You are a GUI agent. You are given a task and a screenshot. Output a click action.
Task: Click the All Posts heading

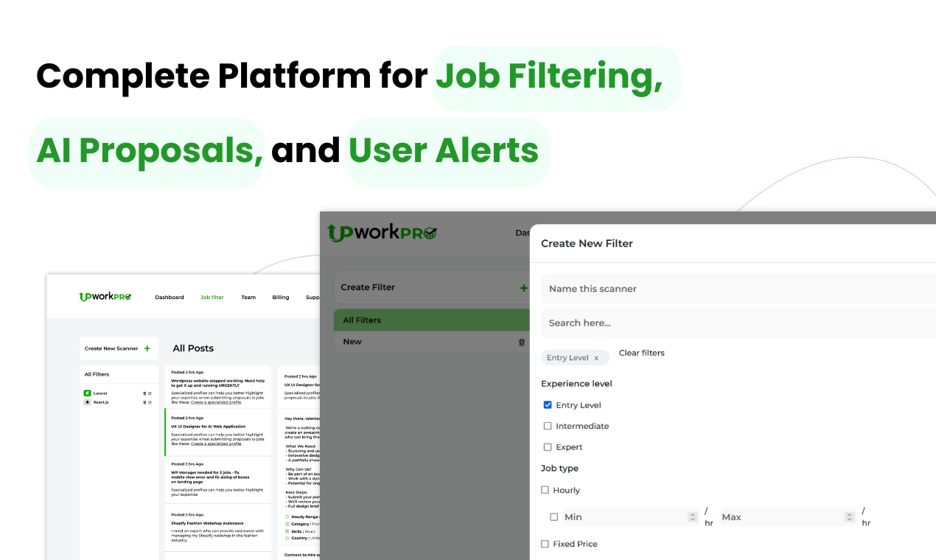coord(193,349)
